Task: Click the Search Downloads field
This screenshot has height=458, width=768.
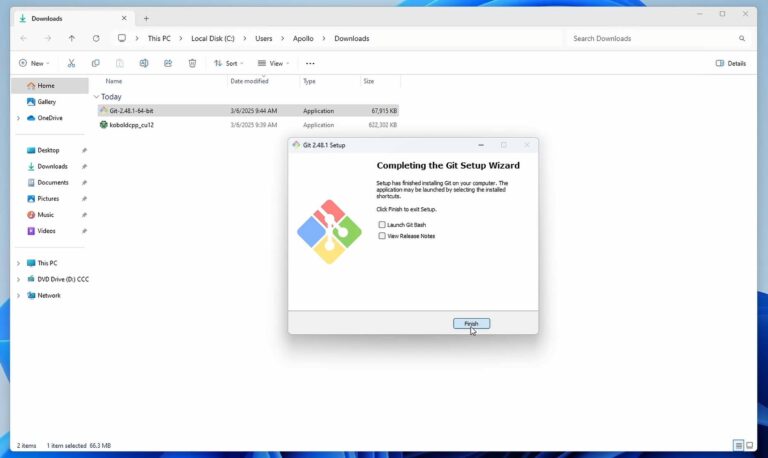Action: (659, 38)
